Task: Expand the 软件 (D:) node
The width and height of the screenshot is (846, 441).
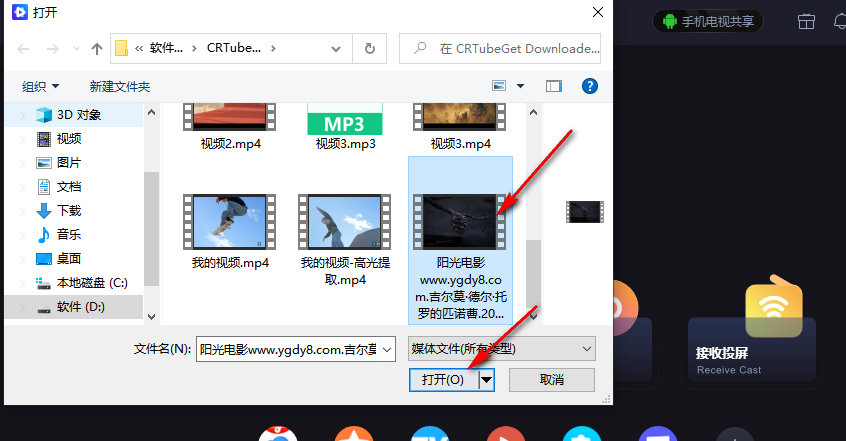Action: click(x=22, y=307)
